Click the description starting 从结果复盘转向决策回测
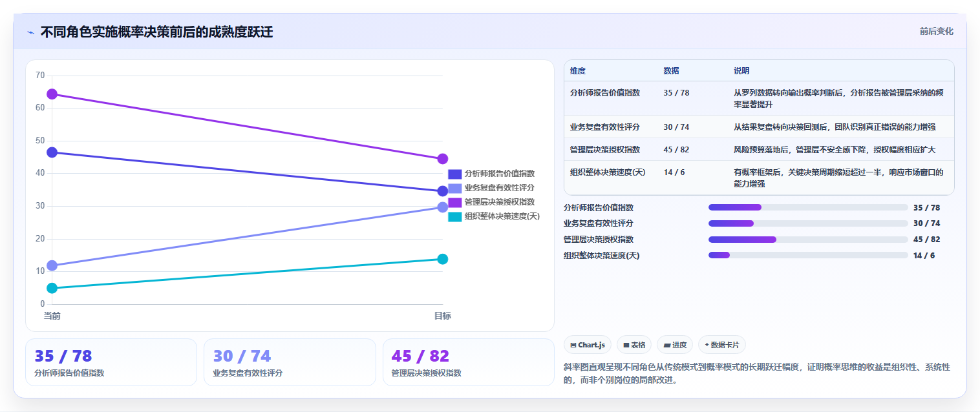980x412 pixels. 835,127
